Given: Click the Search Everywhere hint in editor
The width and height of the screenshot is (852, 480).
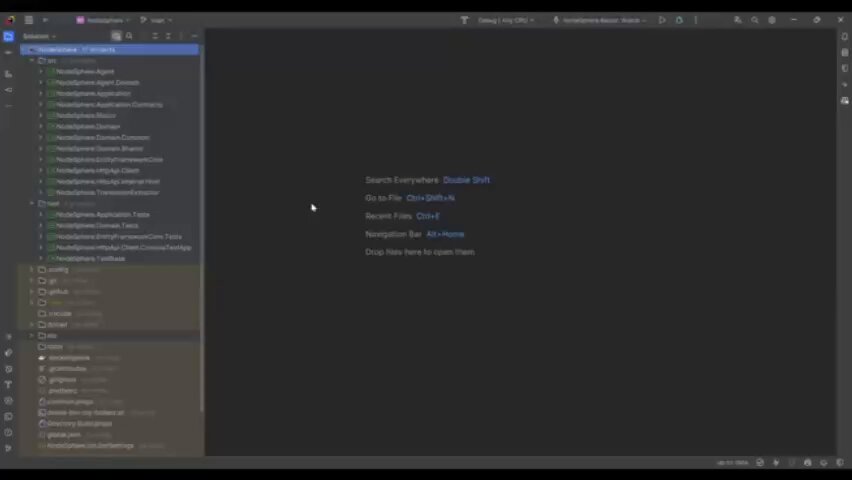Looking at the screenshot, I should [428, 180].
